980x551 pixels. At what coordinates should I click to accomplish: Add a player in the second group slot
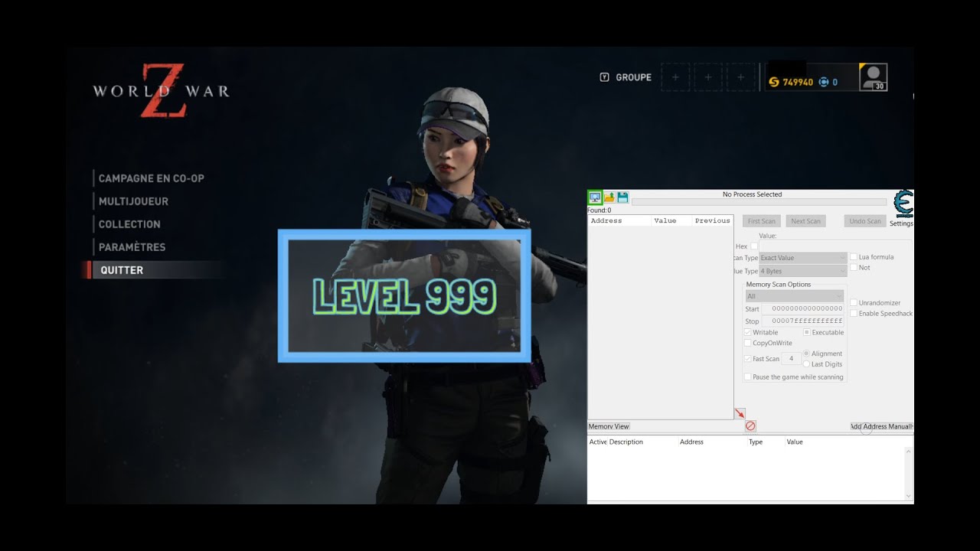(x=708, y=77)
